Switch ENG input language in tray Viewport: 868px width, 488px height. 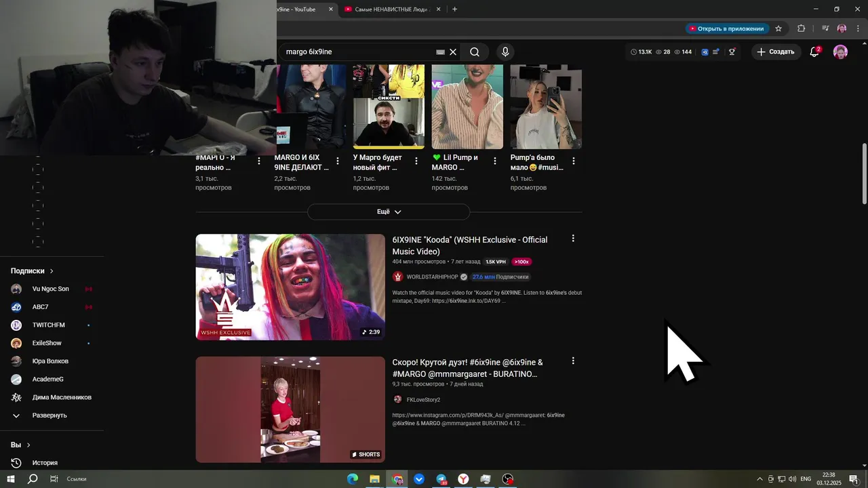[806, 479]
